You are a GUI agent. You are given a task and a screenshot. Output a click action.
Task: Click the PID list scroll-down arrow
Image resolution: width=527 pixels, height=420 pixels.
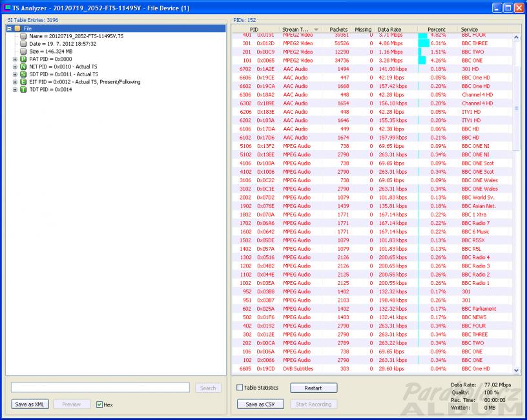click(516, 370)
